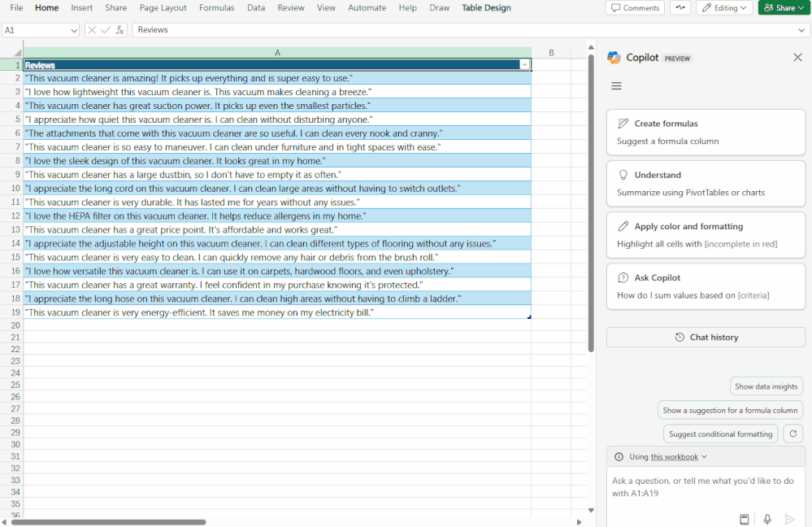The width and height of the screenshot is (812, 527).
Task: Open the catch-up activity icon
Action: pos(680,8)
